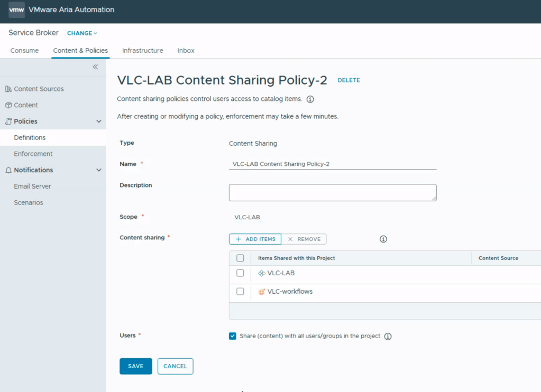
Task: Click the info icon next to Remove button
Action: 383,239
